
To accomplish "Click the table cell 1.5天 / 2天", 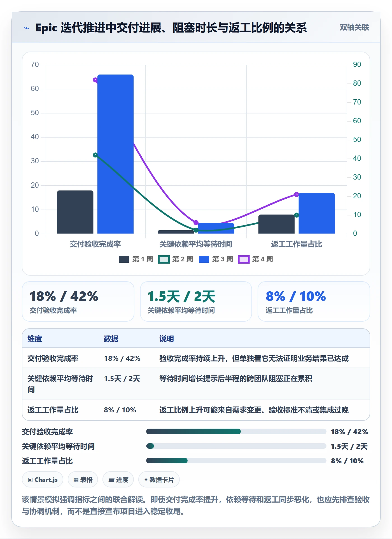I will (x=122, y=379).
